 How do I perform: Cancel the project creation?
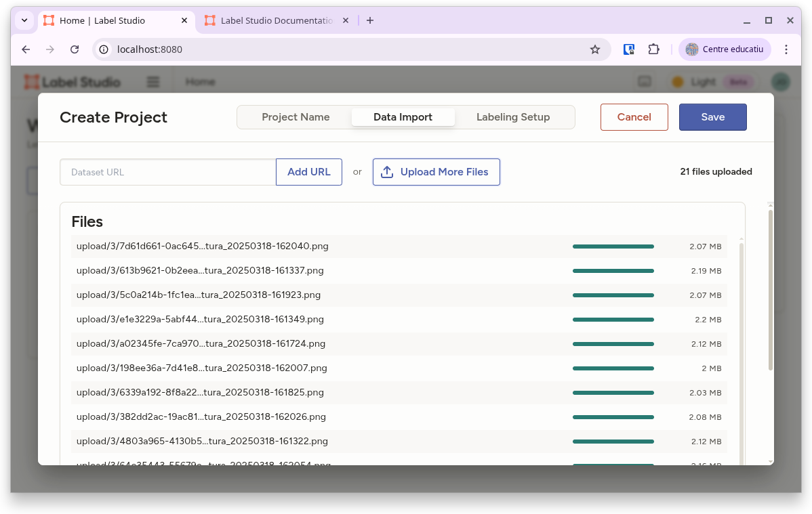634,117
